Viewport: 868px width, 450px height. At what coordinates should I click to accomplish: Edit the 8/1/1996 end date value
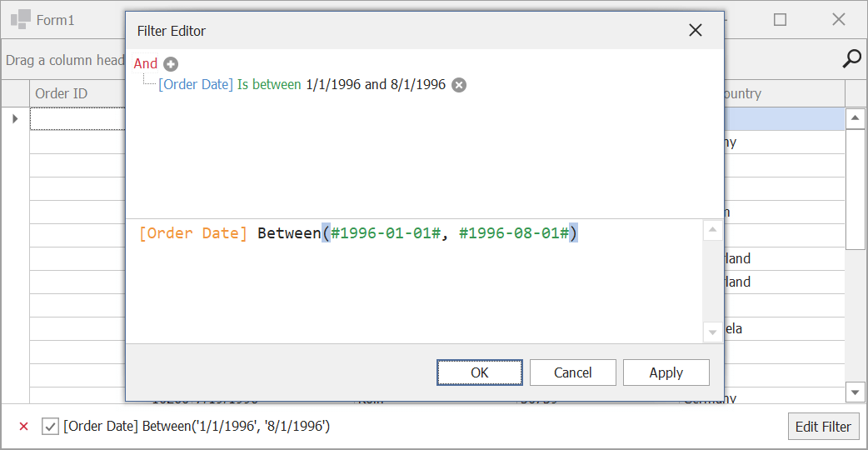coord(418,84)
